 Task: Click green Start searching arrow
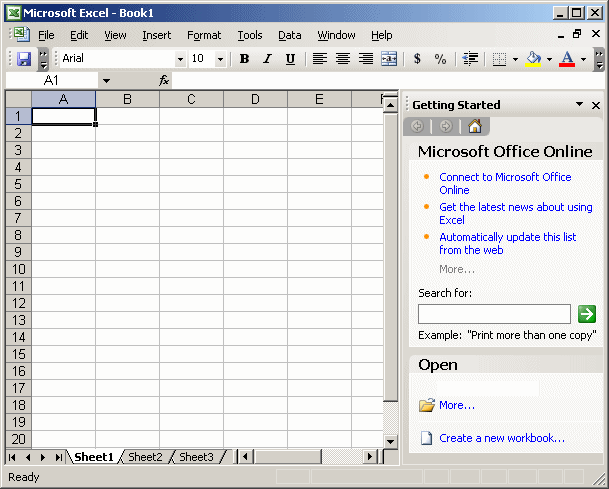586,314
